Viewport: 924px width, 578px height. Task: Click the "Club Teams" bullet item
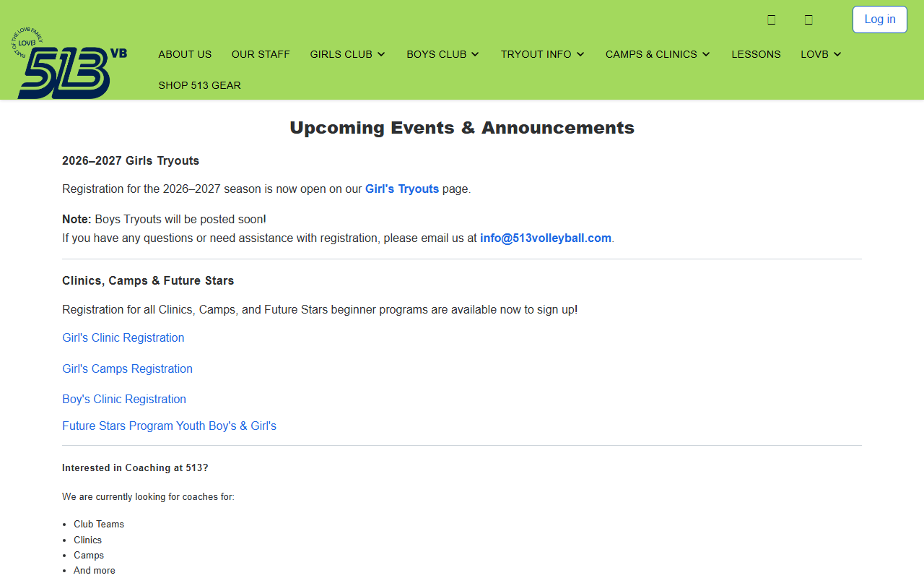(99, 525)
